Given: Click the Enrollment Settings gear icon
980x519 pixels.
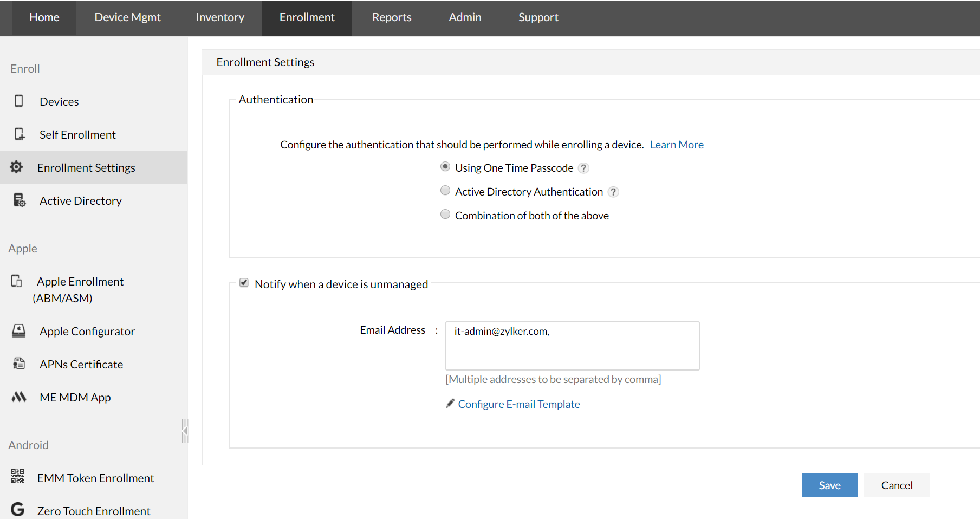Looking at the screenshot, I should 17,167.
